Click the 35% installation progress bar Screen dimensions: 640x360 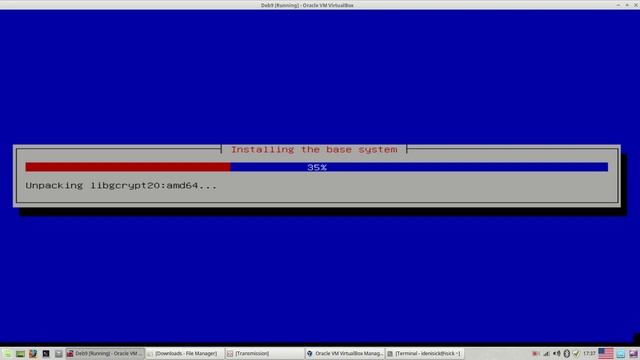(x=317, y=167)
